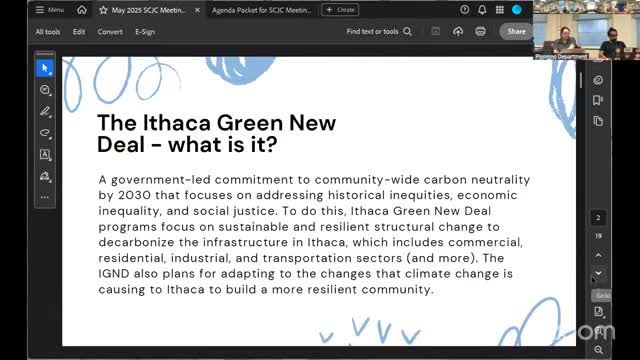Screen dimensions: 640x360
Task: Close the May 2025 SCJC Meeting tab
Action: [x=197, y=10]
